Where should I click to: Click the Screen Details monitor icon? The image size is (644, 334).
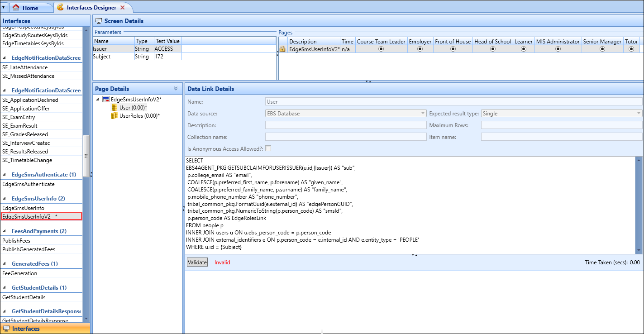(99, 21)
